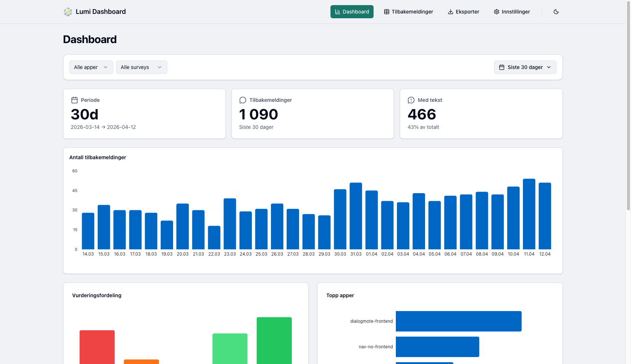Open settings via the gear icon

click(x=496, y=12)
